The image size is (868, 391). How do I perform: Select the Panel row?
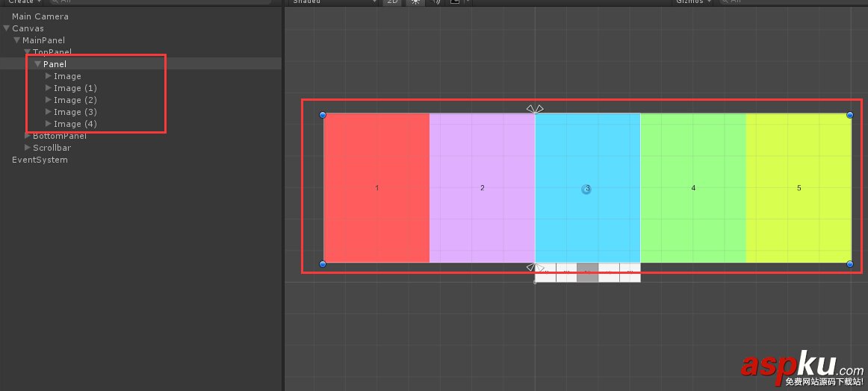tap(140, 64)
